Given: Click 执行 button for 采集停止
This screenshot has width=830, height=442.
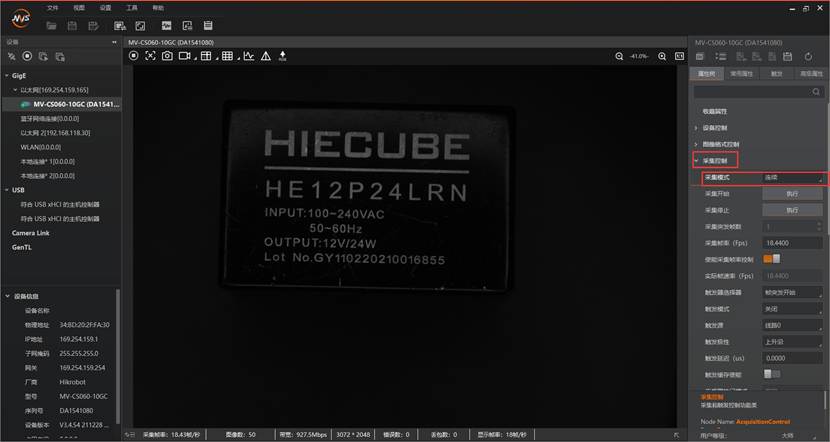Looking at the screenshot, I should pyautogui.click(x=792, y=210).
